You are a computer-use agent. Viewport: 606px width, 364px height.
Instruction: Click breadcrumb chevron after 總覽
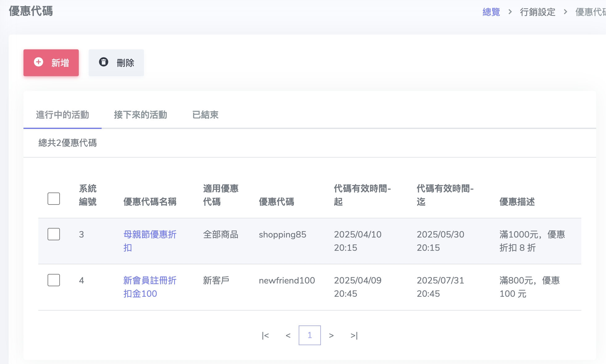pyautogui.click(x=510, y=12)
